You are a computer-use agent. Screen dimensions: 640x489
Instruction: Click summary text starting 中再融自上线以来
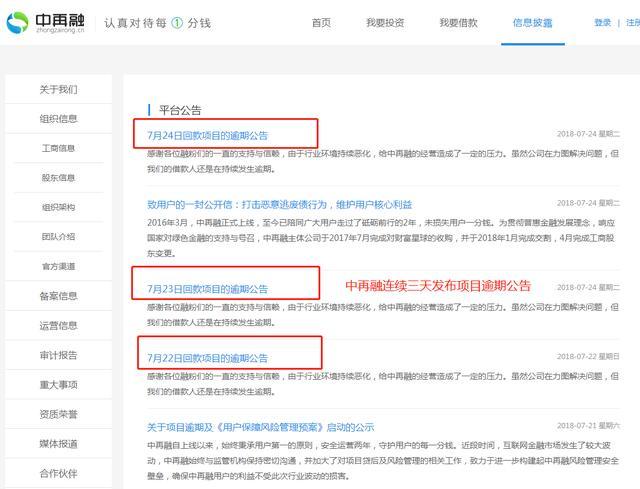click(383, 460)
